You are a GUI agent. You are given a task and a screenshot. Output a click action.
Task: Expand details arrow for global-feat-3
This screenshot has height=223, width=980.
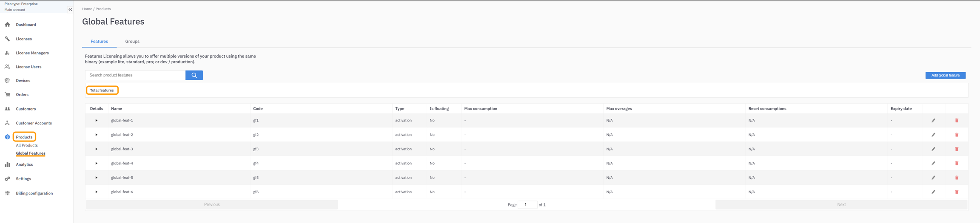[97, 149]
